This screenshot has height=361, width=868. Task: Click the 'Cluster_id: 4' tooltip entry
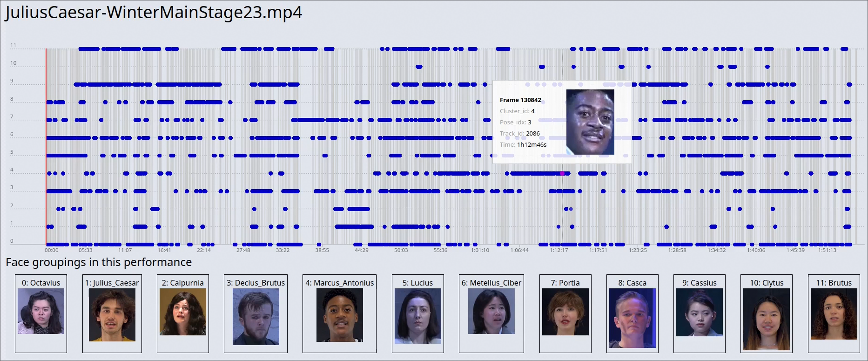(x=517, y=111)
